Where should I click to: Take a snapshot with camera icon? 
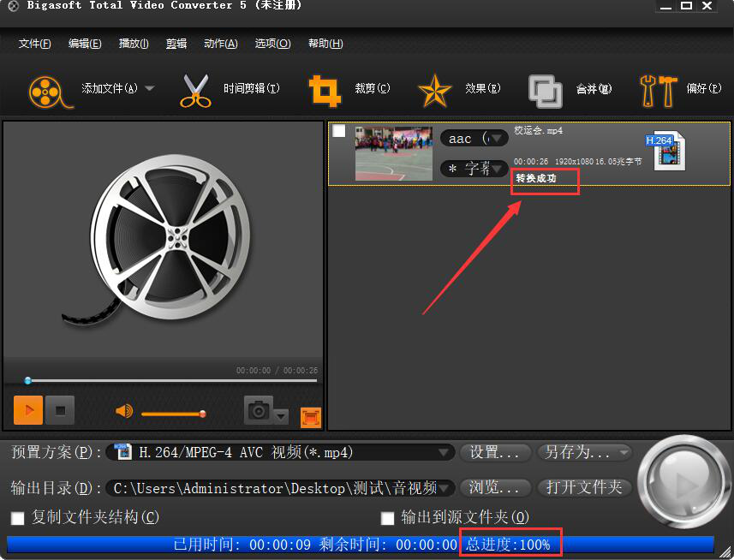tap(259, 410)
